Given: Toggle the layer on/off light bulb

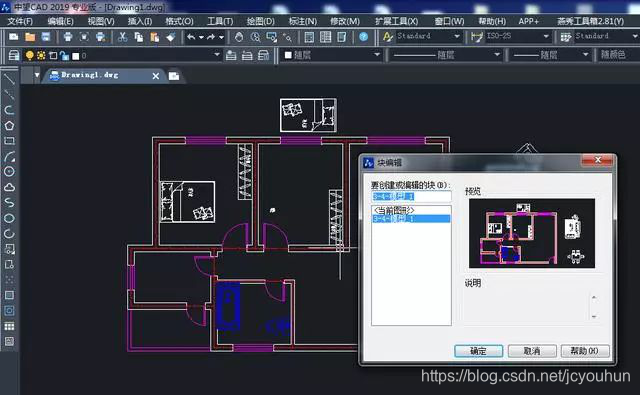Looking at the screenshot, I should pyautogui.click(x=30, y=55).
